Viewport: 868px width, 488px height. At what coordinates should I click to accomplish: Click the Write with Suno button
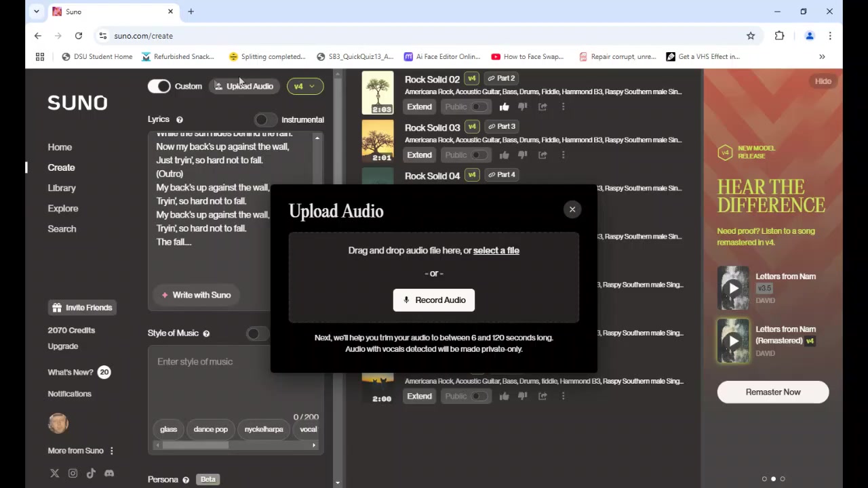[196, 295]
